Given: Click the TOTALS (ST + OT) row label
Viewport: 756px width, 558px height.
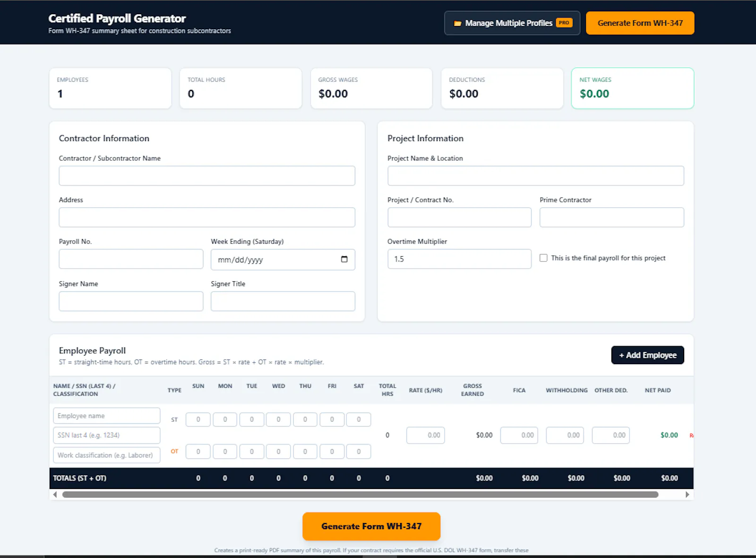Looking at the screenshot, I should [79, 478].
